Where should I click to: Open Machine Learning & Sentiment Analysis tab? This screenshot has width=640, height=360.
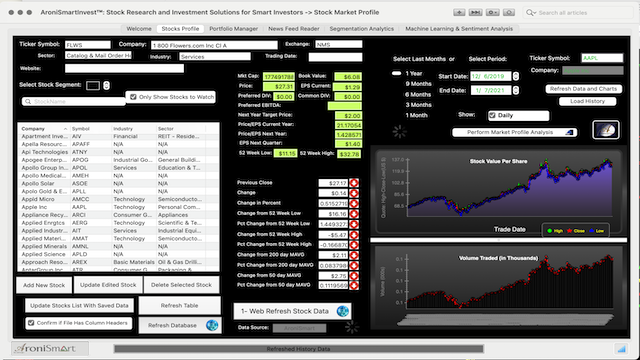pyautogui.click(x=459, y=29)
